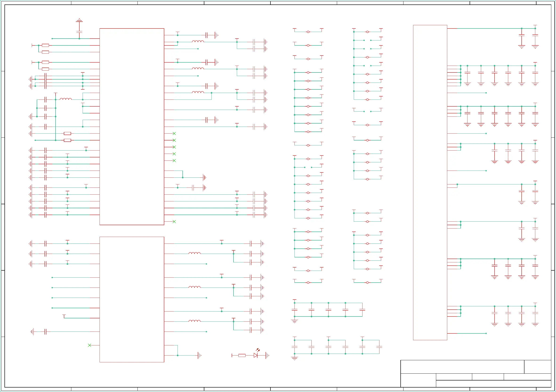
Task: Click the tall narrow IC on the right
Action: 430,182
